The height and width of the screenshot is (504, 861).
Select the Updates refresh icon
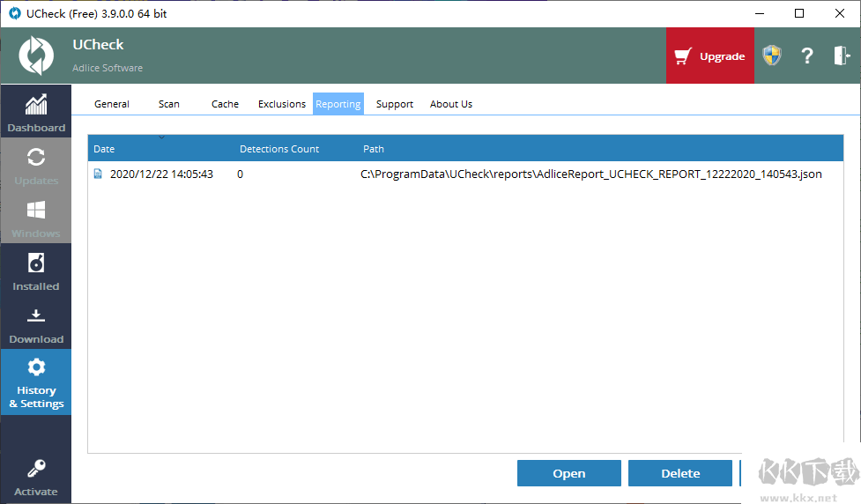point(36,157)
